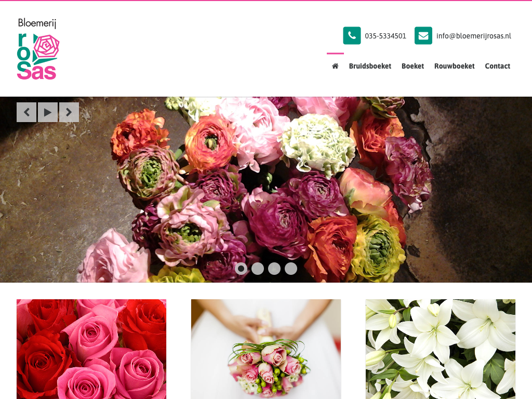Open the Bruidsboeket menu item
The height and width of the screenshot is (399, 532).
(x=370, y=66)
